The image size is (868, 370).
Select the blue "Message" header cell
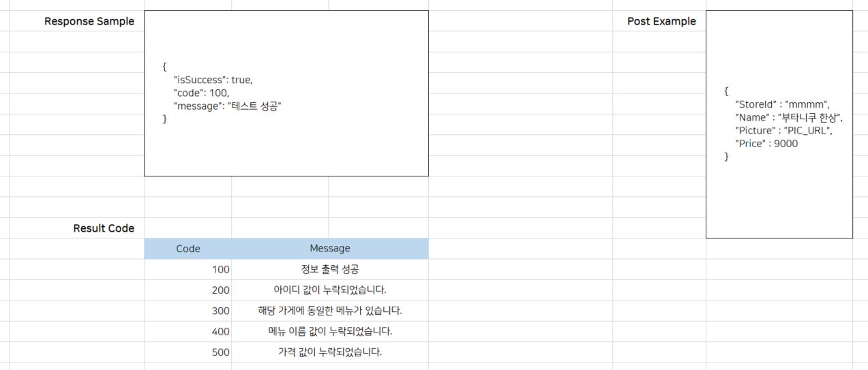330,249
